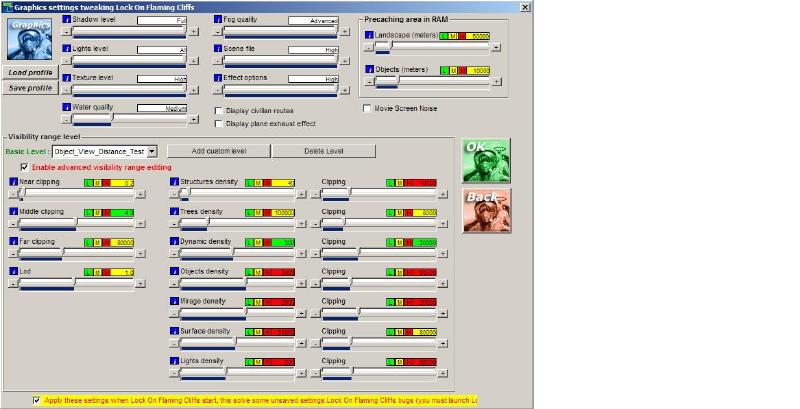Screen dimensions: 800x409
Task: Click the info icon beside Lod
Action: click(14, 271)
